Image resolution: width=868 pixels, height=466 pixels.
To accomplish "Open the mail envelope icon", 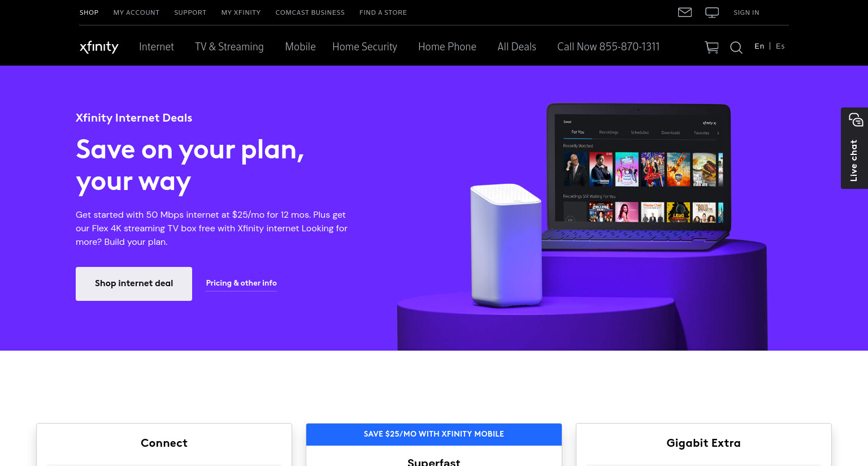I will pyautogui.click(x=684, y=12).
